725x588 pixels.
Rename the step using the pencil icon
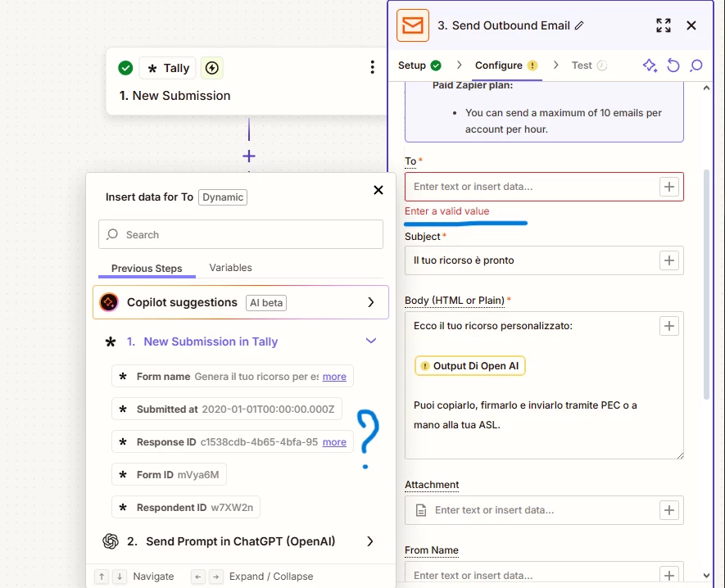[579, 25]
